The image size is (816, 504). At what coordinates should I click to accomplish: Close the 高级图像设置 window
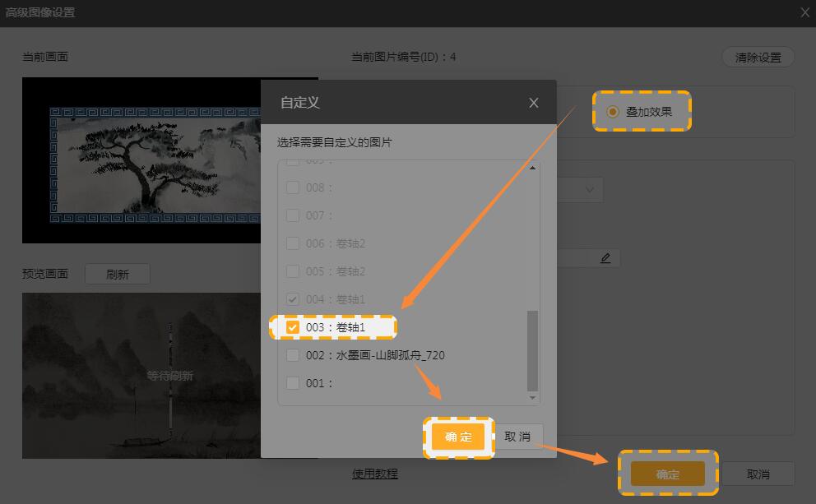(804, 12)
